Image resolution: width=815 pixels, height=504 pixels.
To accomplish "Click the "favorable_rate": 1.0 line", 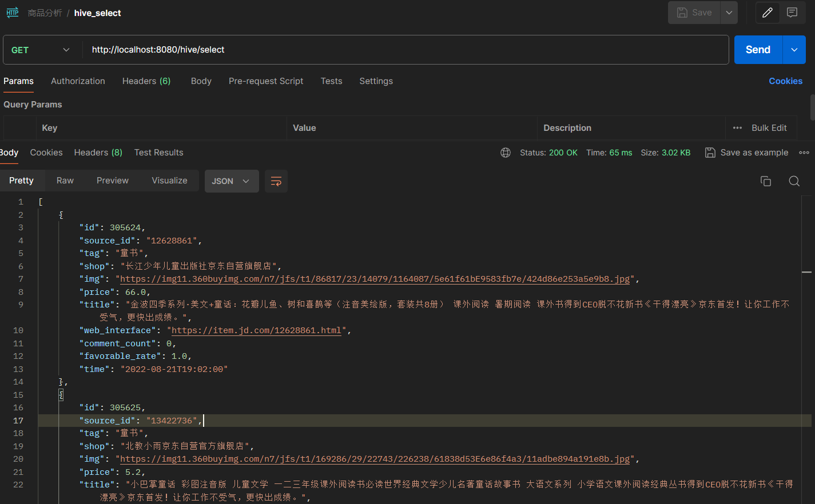I will (135, 356).
